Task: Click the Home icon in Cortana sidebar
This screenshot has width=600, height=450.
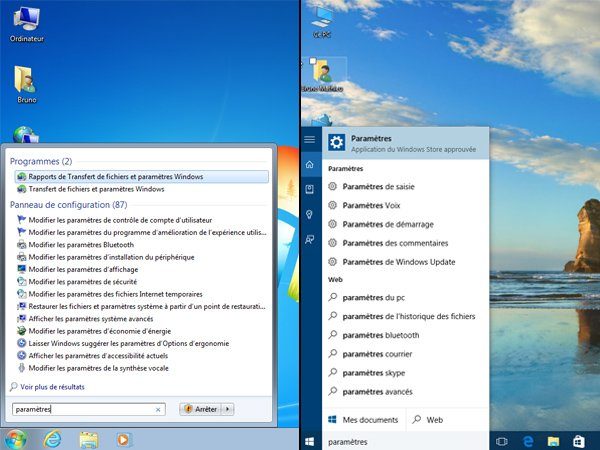Action: pyautogui.click(x=310, y=165)
